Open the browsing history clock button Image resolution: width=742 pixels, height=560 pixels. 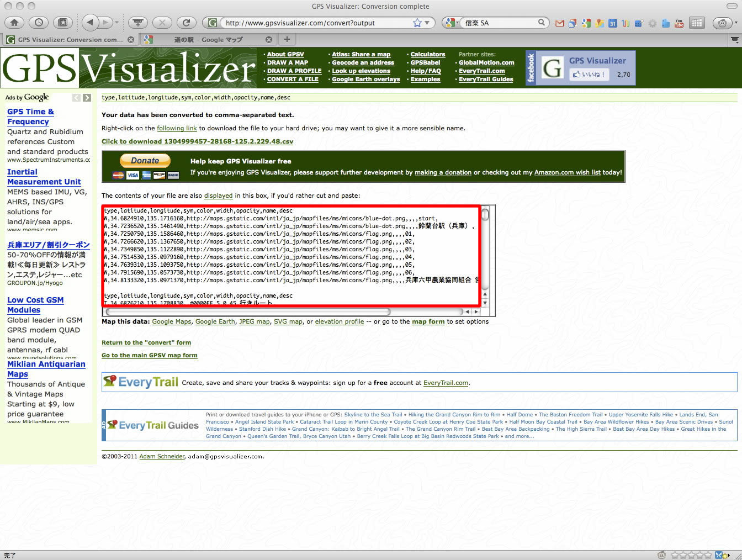click(x=39, y=23)
